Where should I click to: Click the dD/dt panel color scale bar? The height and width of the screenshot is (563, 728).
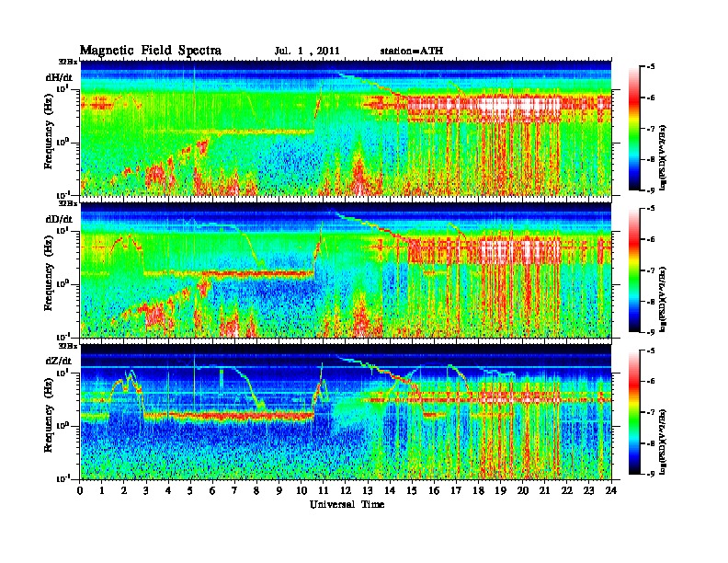(x=633, y=270)
